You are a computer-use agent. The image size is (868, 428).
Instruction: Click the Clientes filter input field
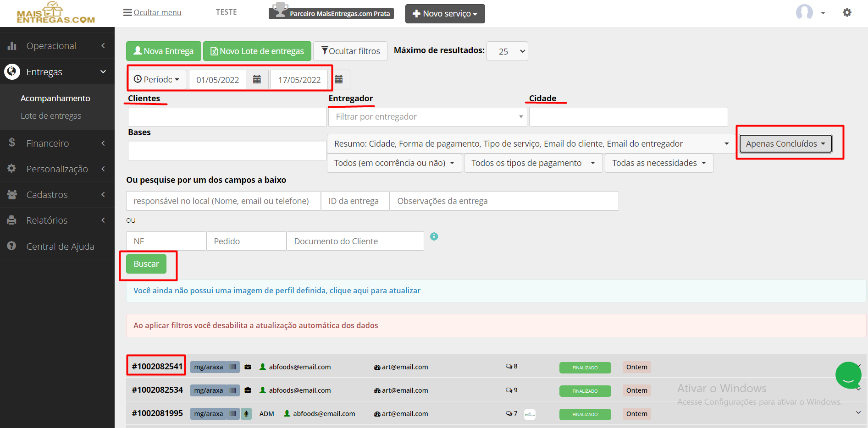(x=227, y=117)
